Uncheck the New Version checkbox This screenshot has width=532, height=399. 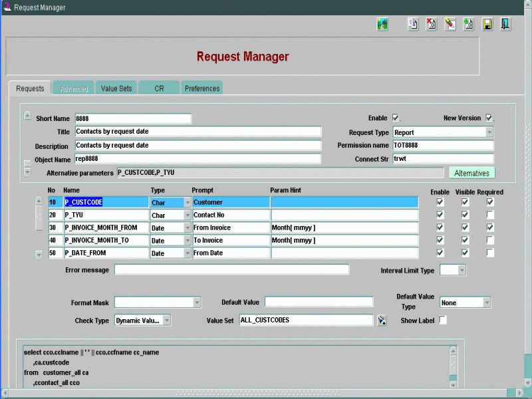pyautogui.click(x=489, y=118)
